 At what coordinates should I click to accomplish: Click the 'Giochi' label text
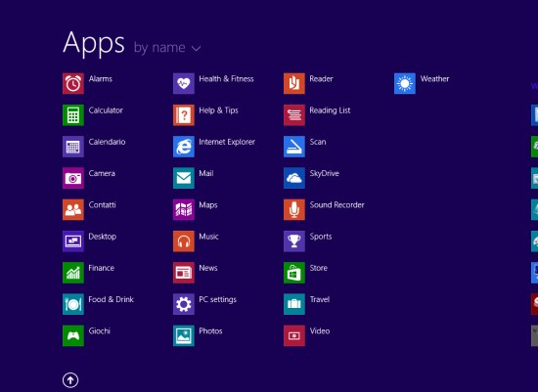[99, 331]
